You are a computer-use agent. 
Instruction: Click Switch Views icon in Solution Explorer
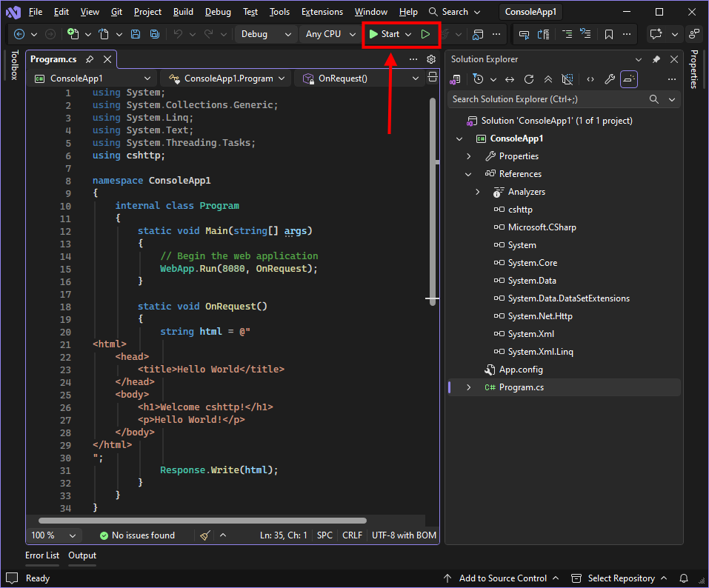click(x=455, y=79)
